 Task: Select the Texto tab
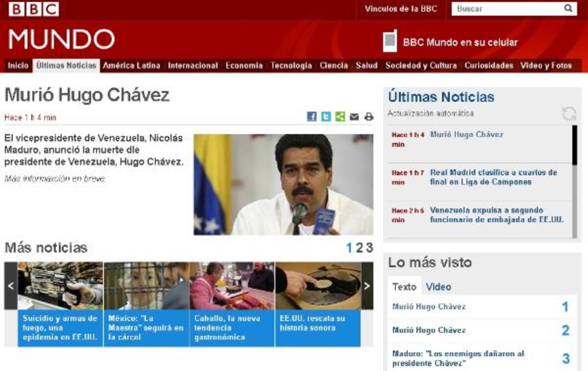(x=404, y=287)
